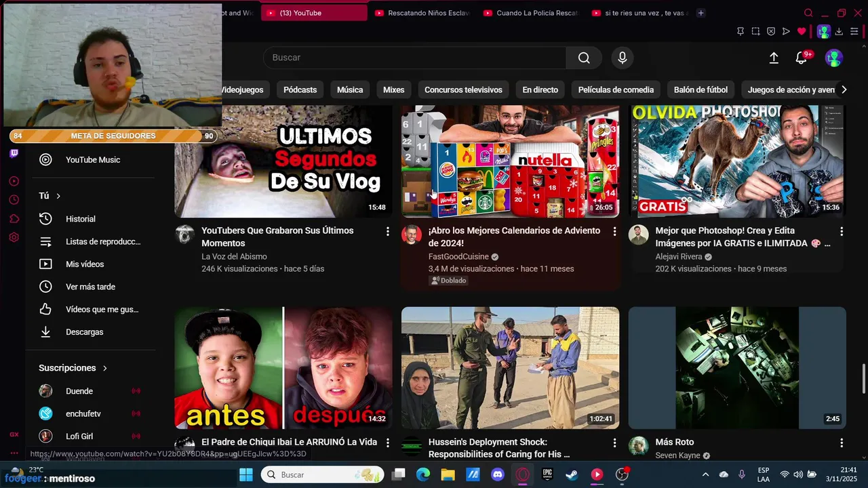Show hidden system tray icons

tap(705, 474)
